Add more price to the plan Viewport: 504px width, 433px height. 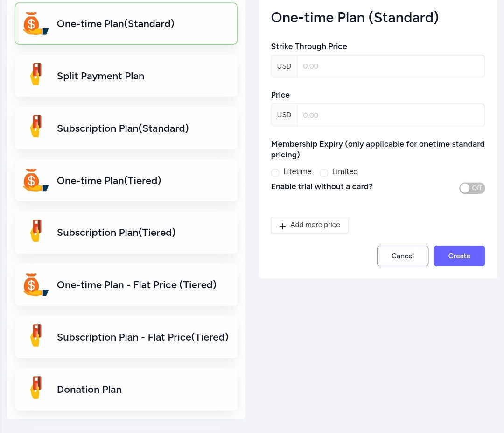click(309, 225)
